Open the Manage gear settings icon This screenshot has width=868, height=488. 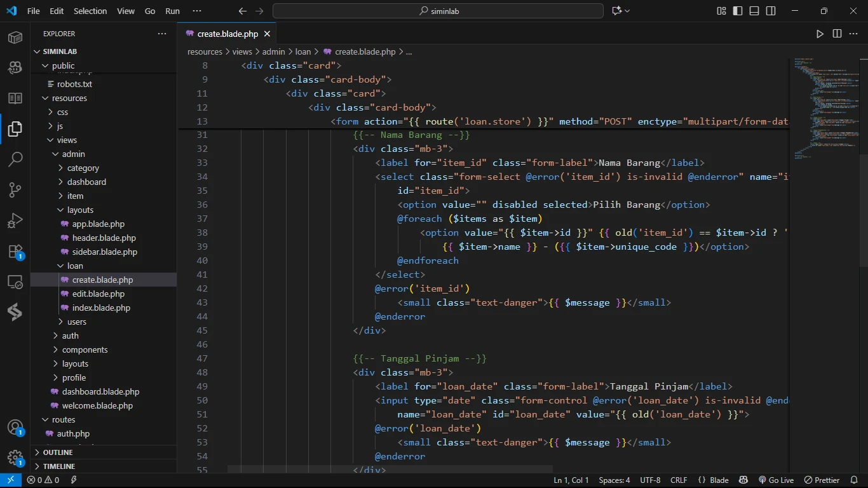[x=15, y=457]
